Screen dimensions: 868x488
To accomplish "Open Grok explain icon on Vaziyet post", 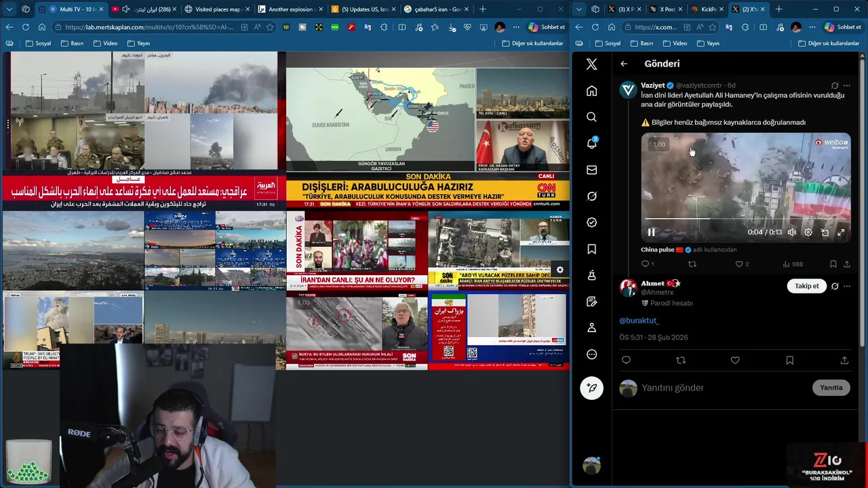I will click(835, 85).
